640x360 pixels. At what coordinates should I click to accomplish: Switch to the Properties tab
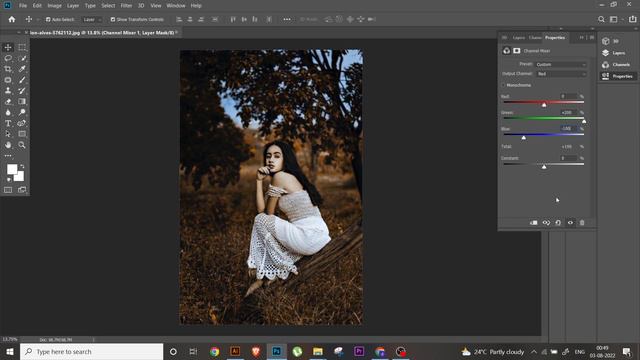555,38
